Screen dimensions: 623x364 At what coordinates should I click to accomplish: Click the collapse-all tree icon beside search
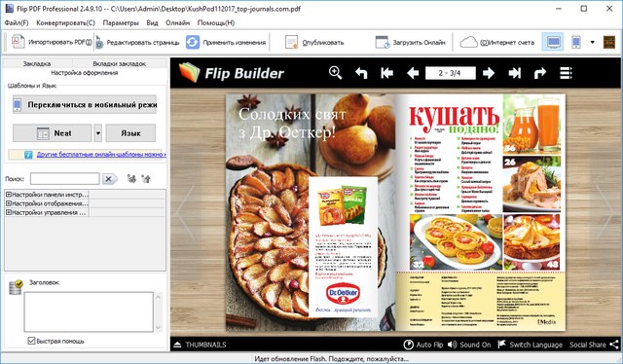pos(146,179)
